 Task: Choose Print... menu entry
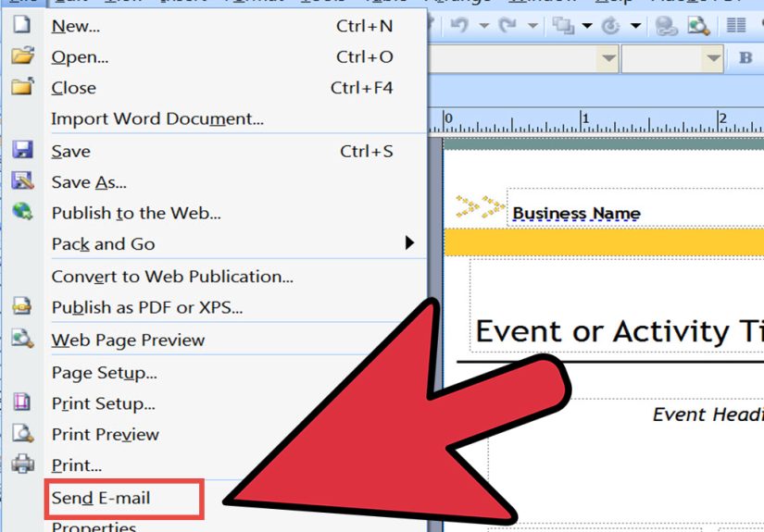[77, 465]
